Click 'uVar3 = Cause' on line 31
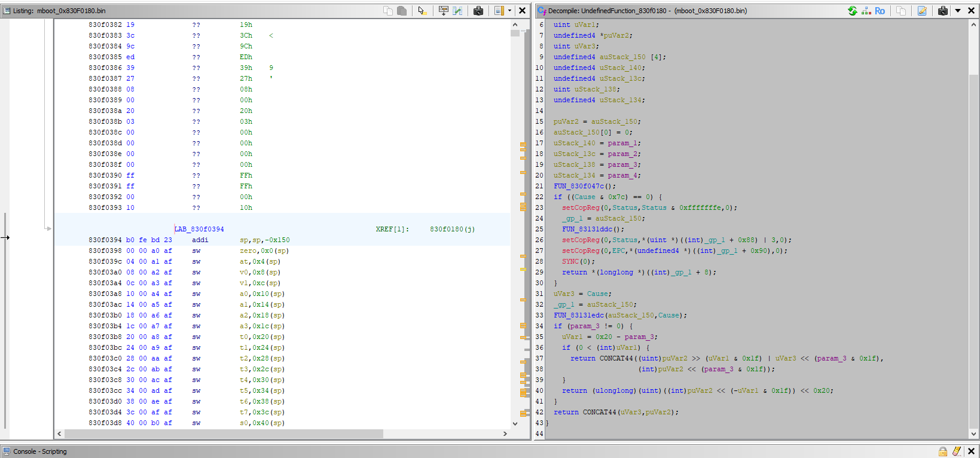This screenshot has height=458, width=980. [x=580, y=294]
